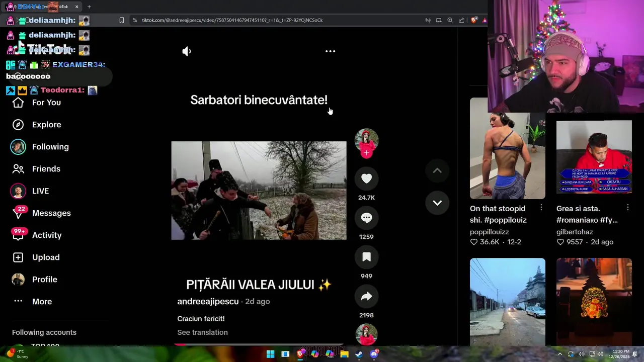Click the zoom magnifier icon in the address bar
The height and width of the screenshot is (362, 644).
point(450,20)
